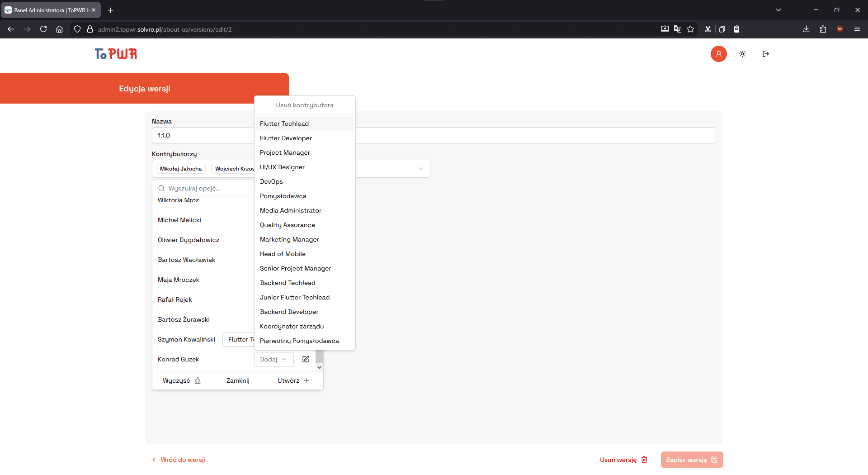This screenshot has width=868, height=475.
Task: Choose Backend Techlead in the role menu
Action: tap(288, 282)
